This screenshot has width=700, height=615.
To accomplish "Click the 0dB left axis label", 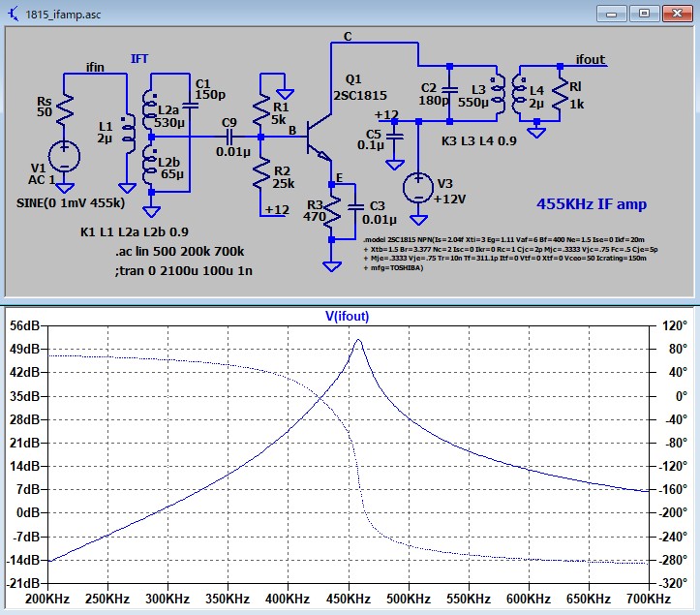I will pos(28,512).
